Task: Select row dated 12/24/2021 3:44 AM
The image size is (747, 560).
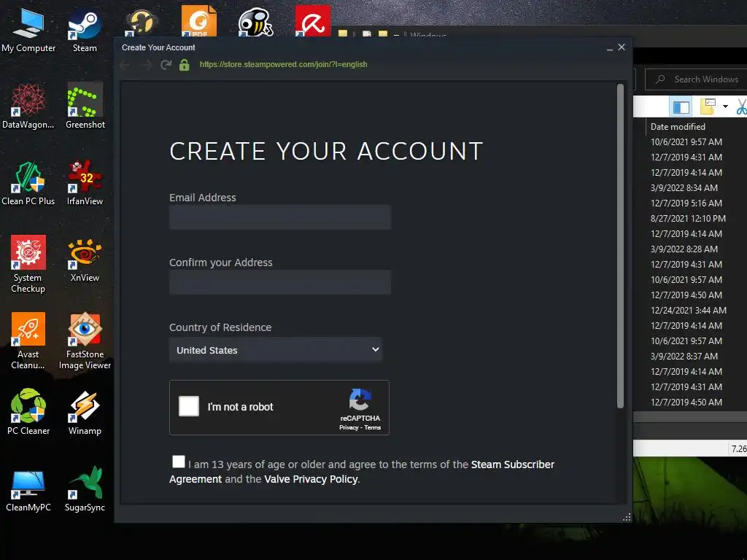Action: click(689, 311)
